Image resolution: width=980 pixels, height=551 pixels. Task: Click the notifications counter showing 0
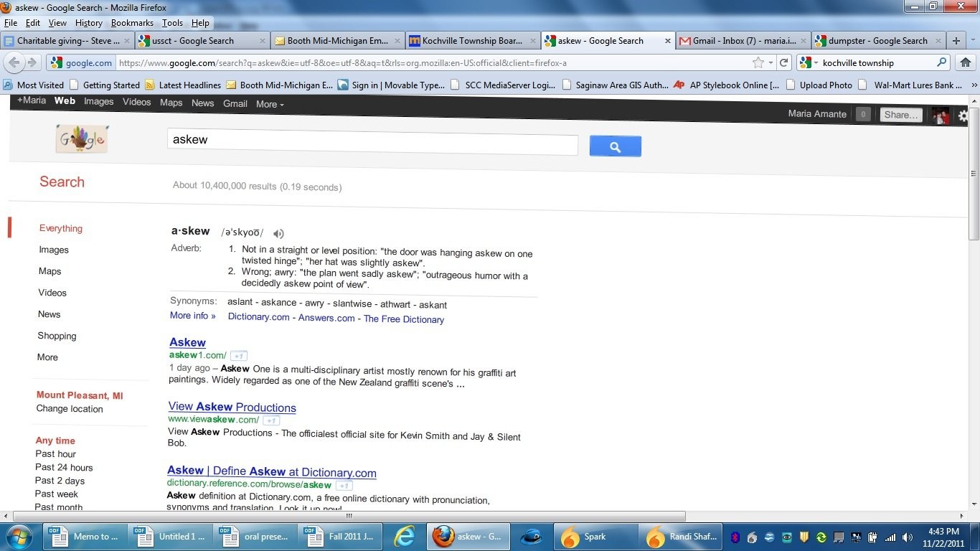click(x=863, y=114)
